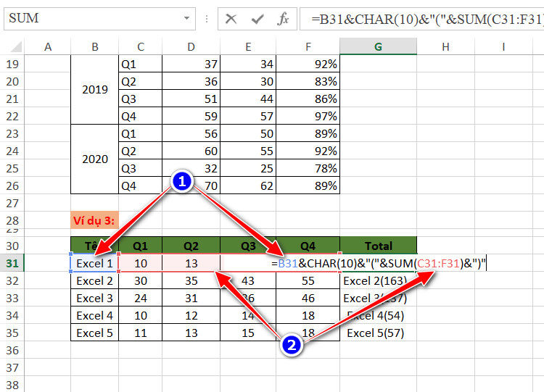The width and height of the screenshot is (544, 392).
Task: Click cell with 59 in row 22
Action: click(x=191, y=116)
